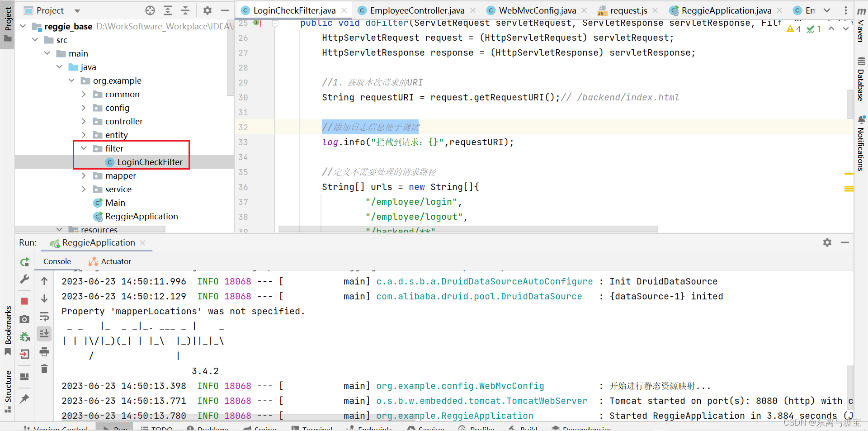Viewport: 868px width, 431px height.
Task: Click the warnings indicator showing 4
Action: point(794,29)
